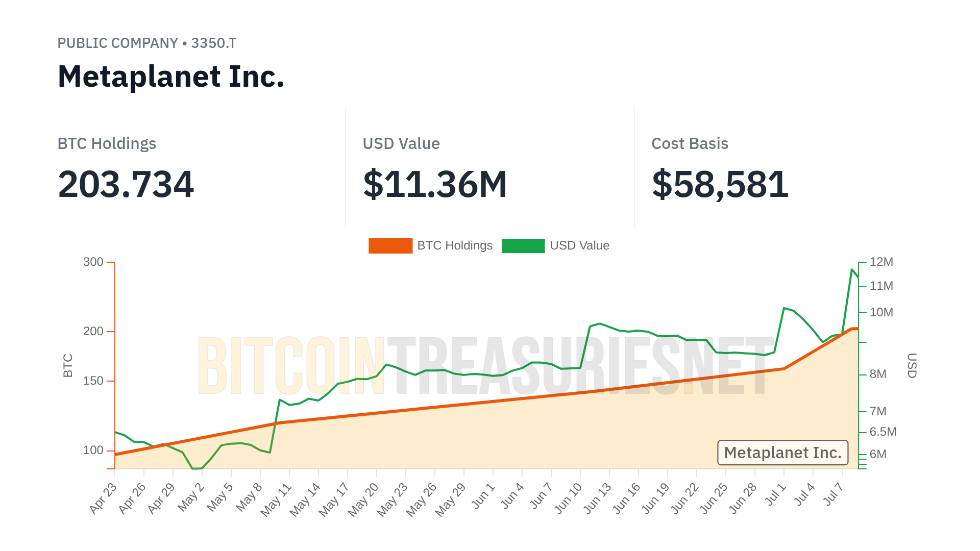Click the 100 tick on BTC axis
This screenshot has width=980, height=551.
[x=93, y=450]
